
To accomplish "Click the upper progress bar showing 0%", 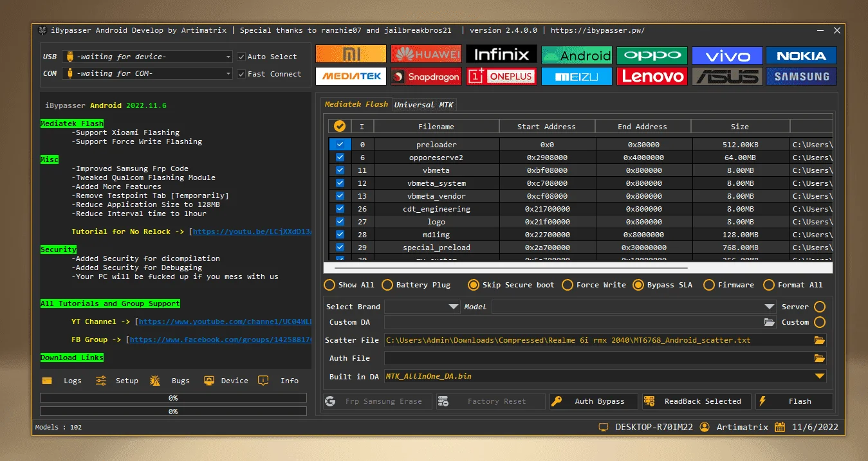I will pyautogui.click(x=173, y=398).
